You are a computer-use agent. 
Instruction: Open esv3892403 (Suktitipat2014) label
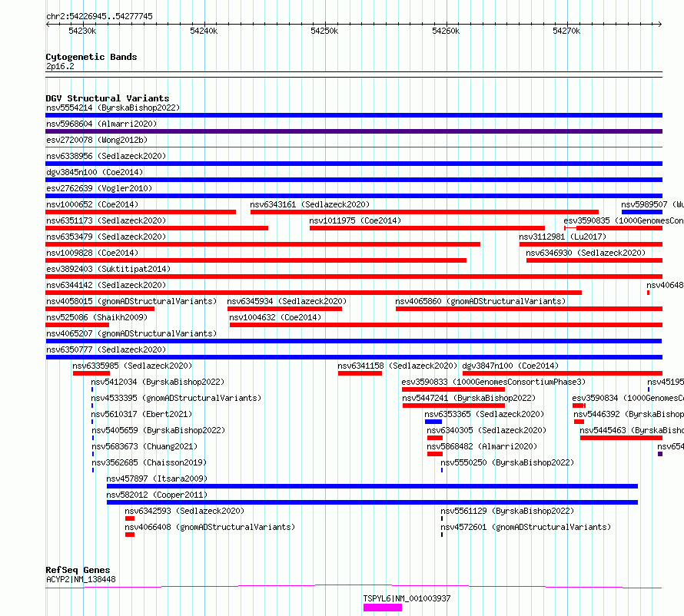coord(108,269)
